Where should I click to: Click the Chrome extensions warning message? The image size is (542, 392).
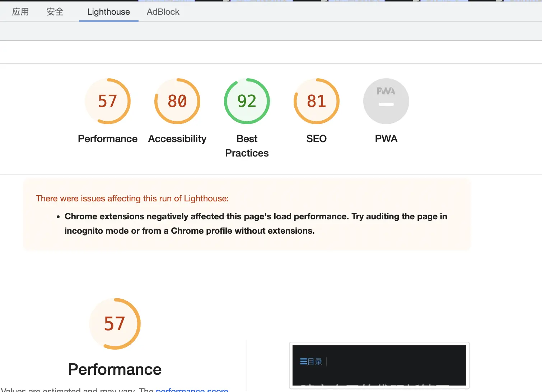[256, 224]
